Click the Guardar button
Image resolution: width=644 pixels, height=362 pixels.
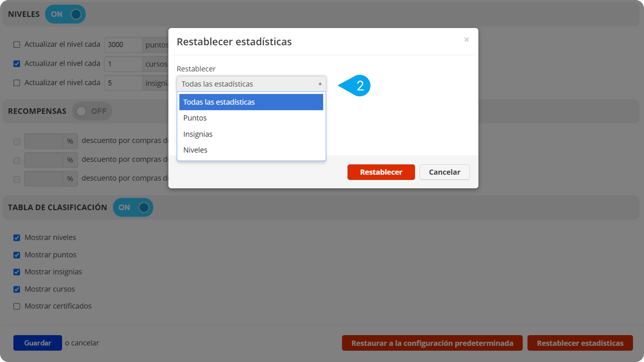(x=37, y=343)
